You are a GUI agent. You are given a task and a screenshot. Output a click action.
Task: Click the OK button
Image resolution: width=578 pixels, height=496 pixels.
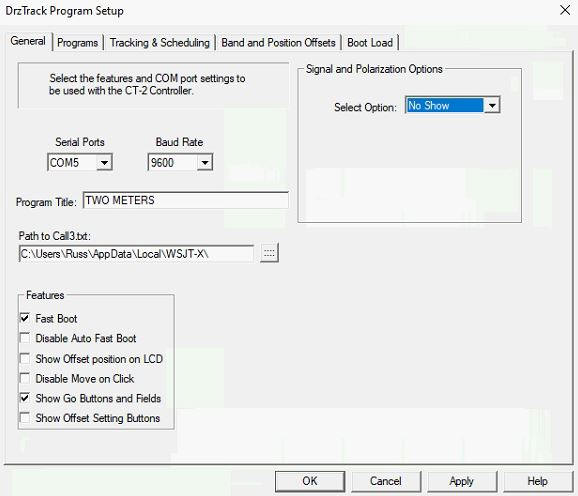point(310,481)
